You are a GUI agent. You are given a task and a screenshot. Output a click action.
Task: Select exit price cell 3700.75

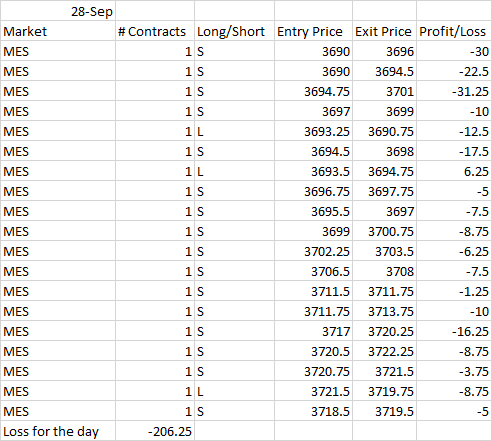coord(384,231)
